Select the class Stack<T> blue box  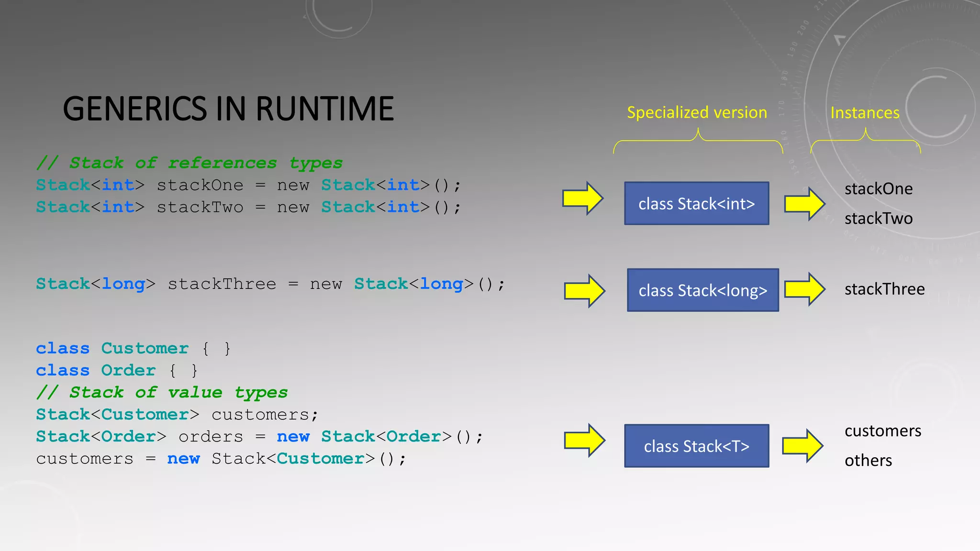tap(696, 446)
